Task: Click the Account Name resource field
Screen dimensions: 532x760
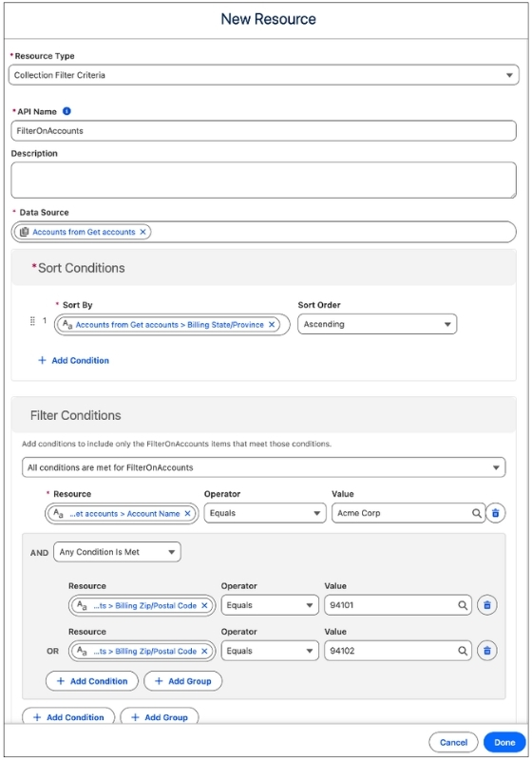Action: coord(122,513)
